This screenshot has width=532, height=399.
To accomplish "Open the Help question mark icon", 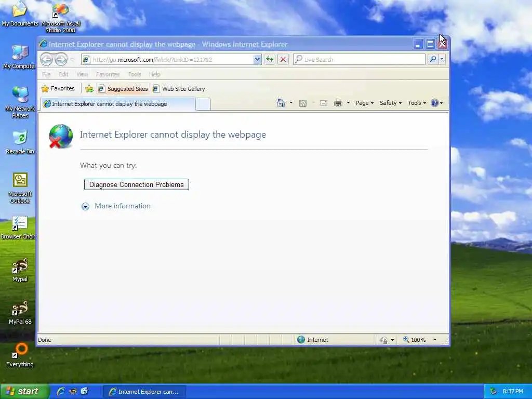I will point(434,103).
